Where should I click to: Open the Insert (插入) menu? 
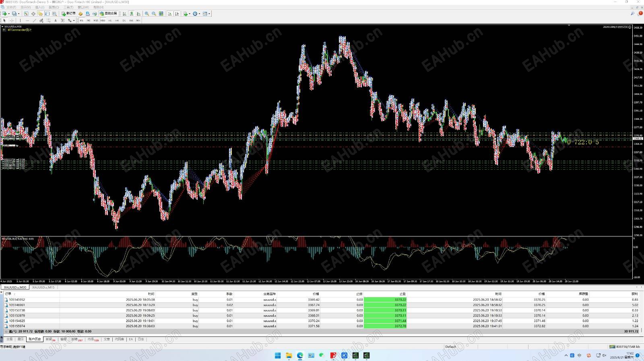[x=40, y=7]
